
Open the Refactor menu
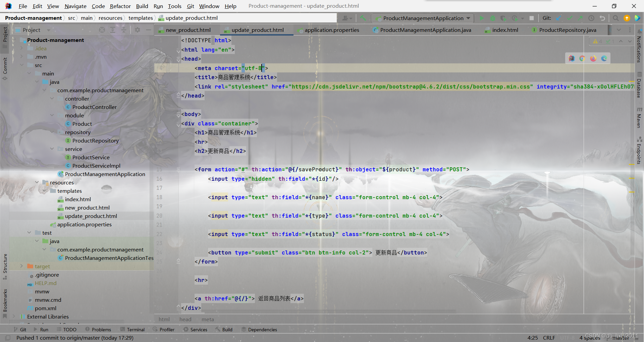point(120,6)
